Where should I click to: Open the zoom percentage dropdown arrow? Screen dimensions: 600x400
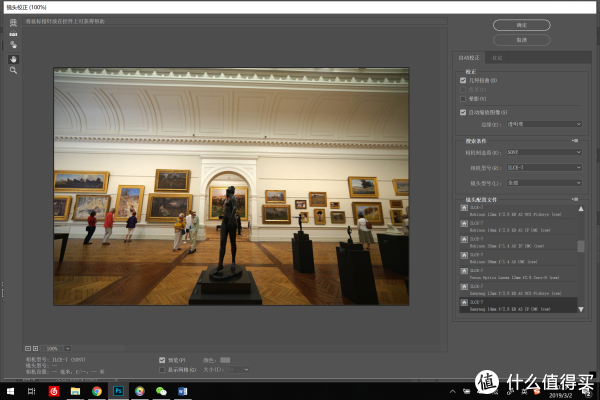[x=68, y=348]
